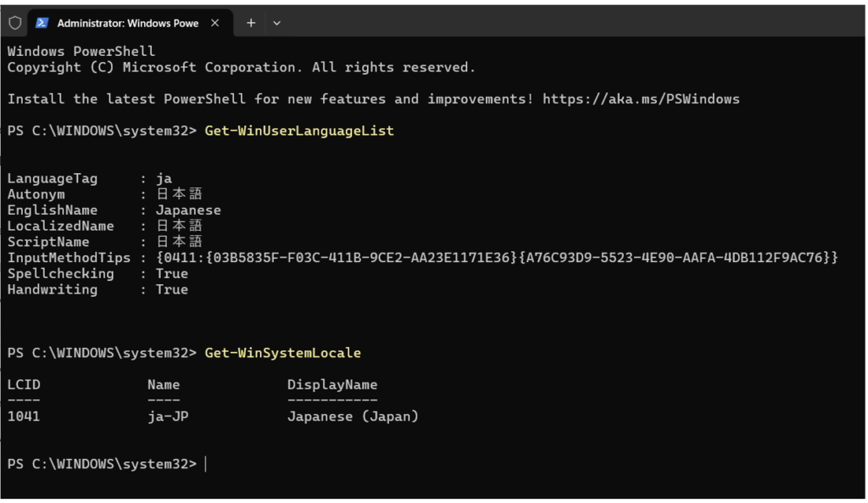Screen dimensions: 868x503
Task: Click the EnglishName value Japanese
Action: point(188,210)
